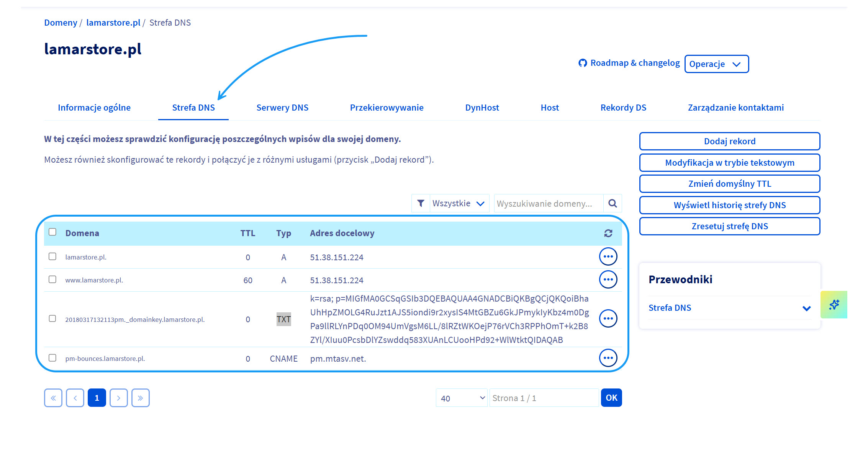
Task: Click the sparkle AI assistant icon
Action: coord(834,305)
